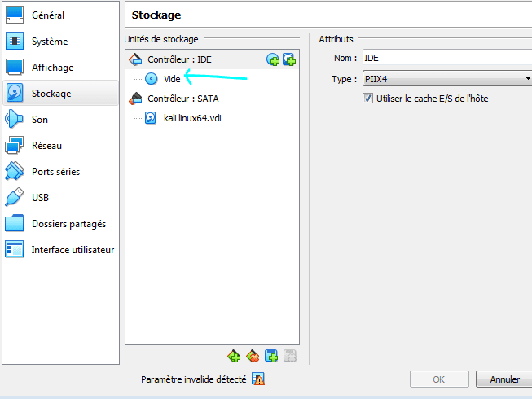Toggle the host I/O cache checkbox

click(x=367, y=99)
